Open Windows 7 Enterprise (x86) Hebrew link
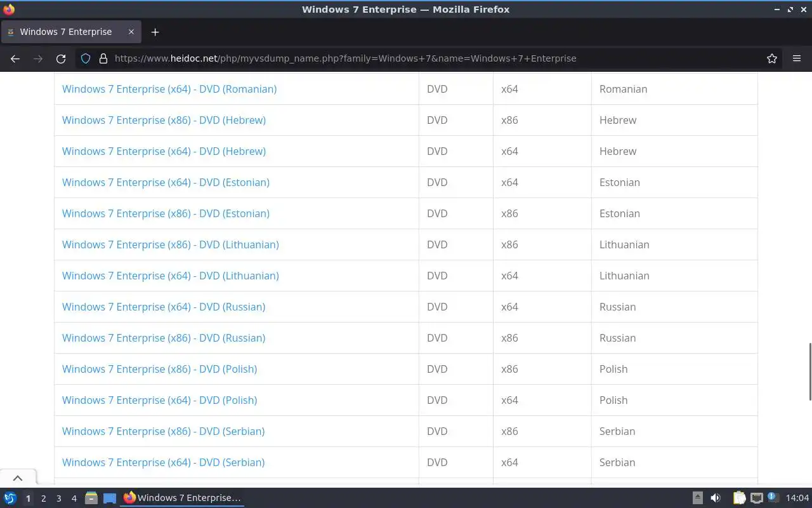 tap(164, 120)
